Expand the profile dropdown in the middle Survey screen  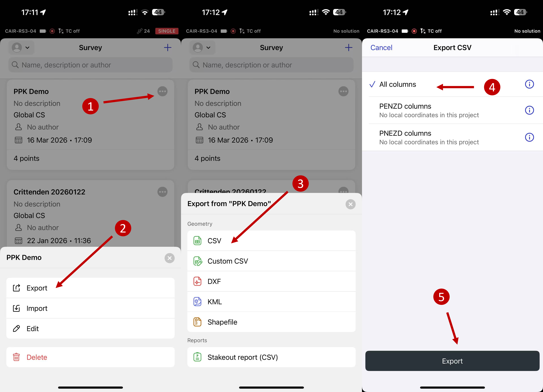click(202, 47)
